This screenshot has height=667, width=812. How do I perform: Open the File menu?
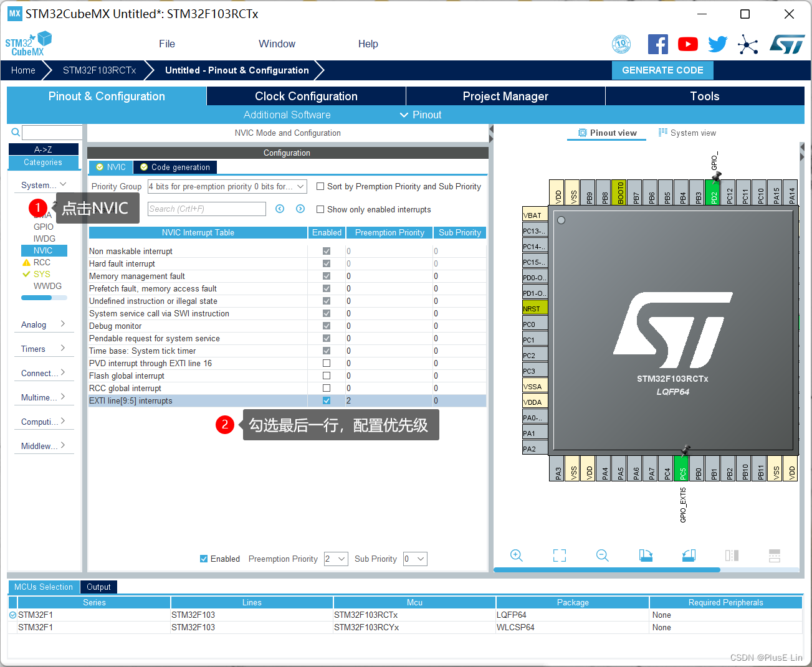(167, 44)
